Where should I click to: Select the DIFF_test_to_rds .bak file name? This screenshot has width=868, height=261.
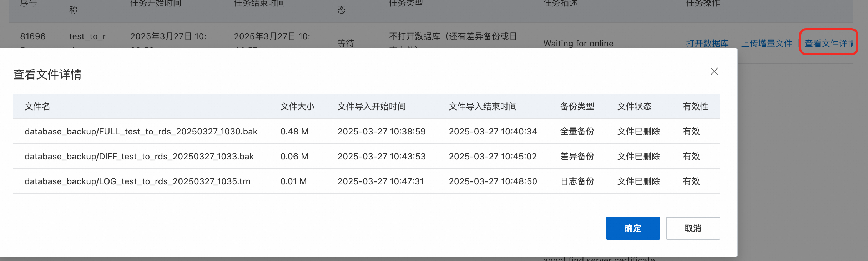click(139, 157)
